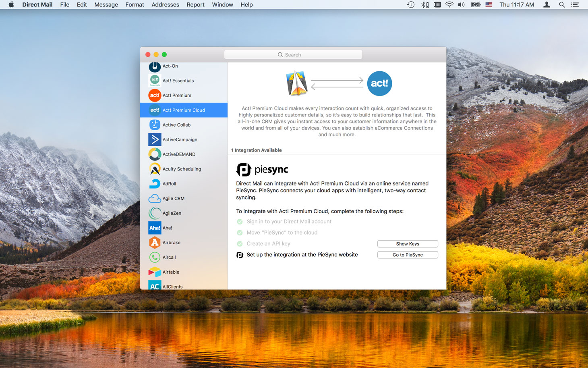Viewport: 588px width, 368px height.
Task: Click the Bluetooth menu bar icon
Action: pos(425,5)
